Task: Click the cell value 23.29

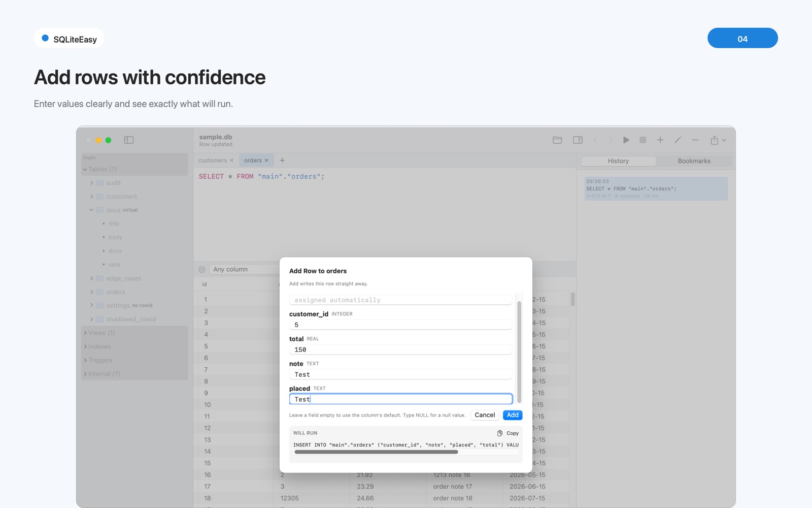Action: coord(365,487)
